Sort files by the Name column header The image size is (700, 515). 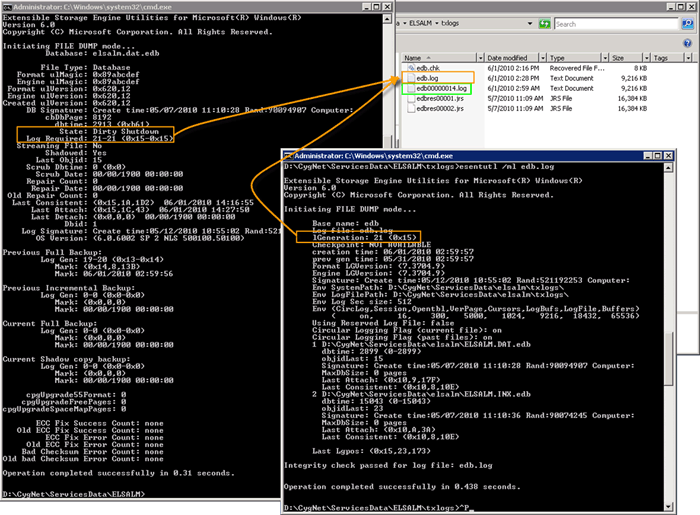coord(439,58)
